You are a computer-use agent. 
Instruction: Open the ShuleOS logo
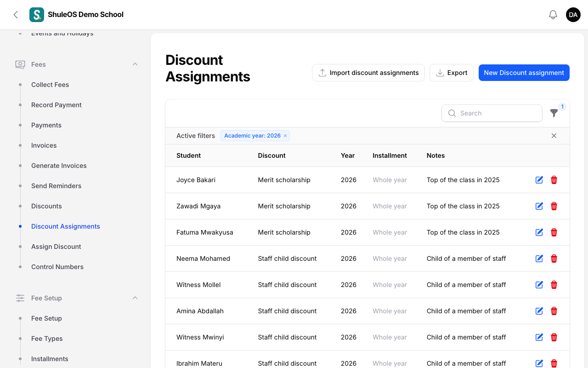[x=37, y=15]
